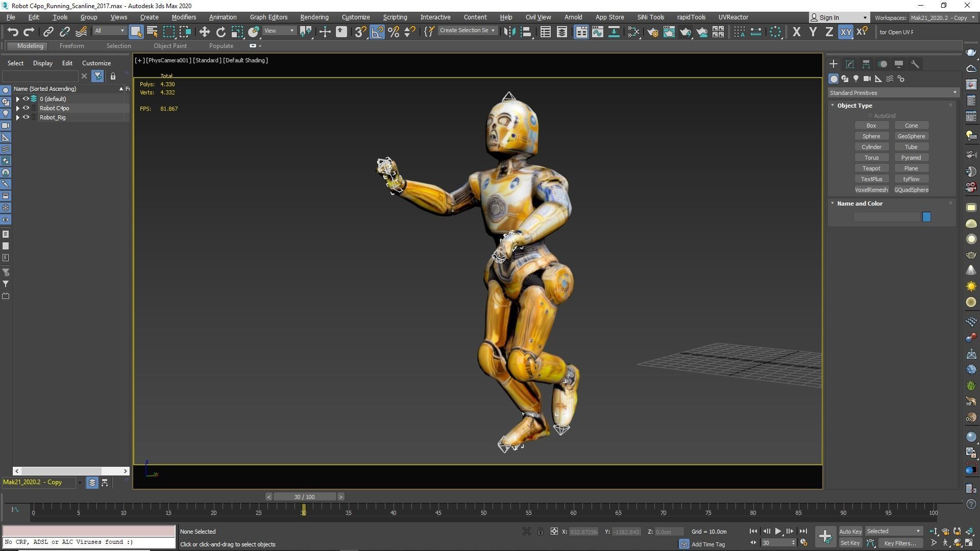Toggle the Auto Key button
Image resolution: width=980 pixels, height=551 pixels.
click(850, 532)
